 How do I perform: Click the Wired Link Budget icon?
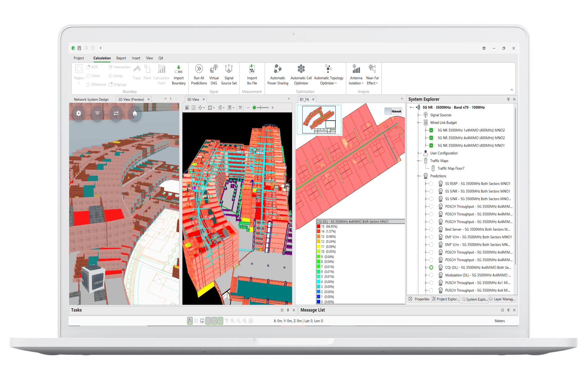[425, 123]
